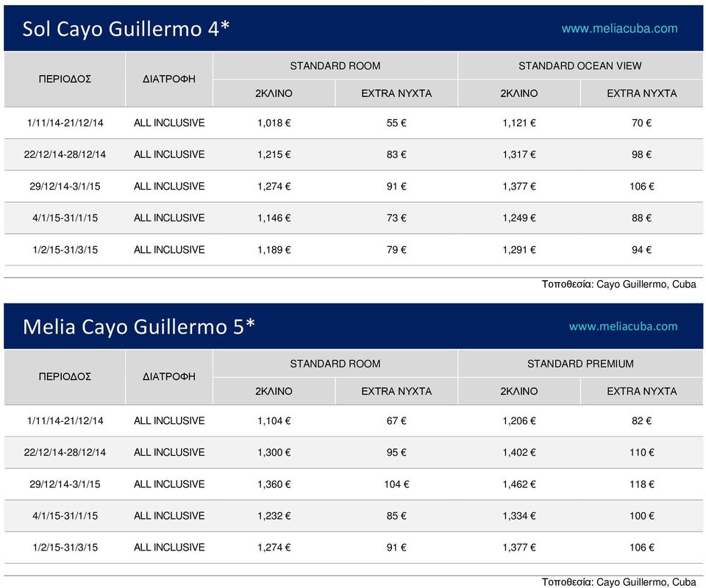This screenshot has height=588, width=706.
Task: Select the 1,104 € price cell
Action: coord(274,420)
